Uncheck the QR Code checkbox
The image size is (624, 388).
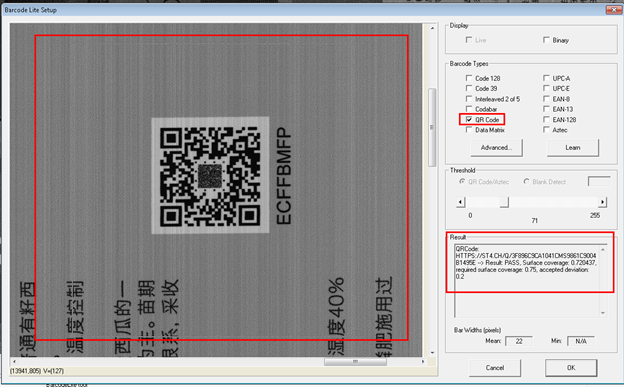point(469,119)
